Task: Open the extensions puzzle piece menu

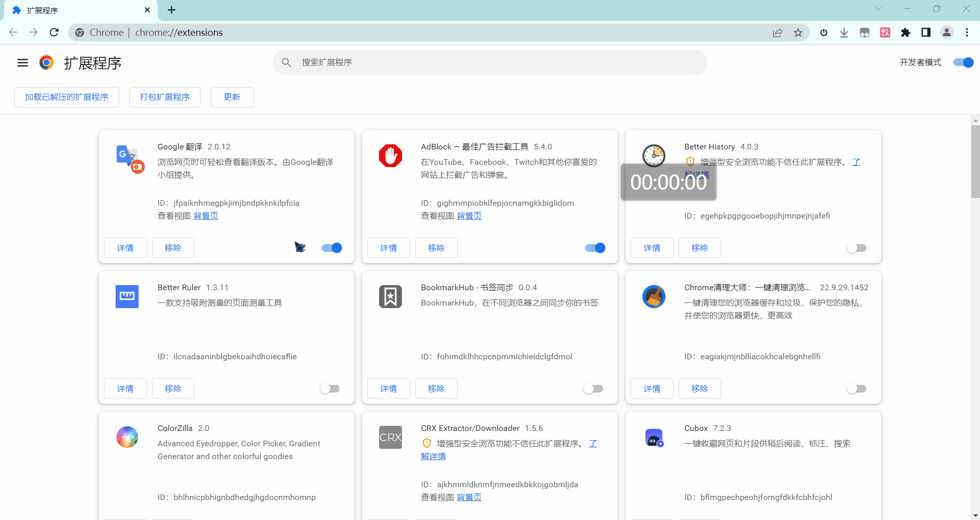Action: pyautogui.click(x=905, y=33)
